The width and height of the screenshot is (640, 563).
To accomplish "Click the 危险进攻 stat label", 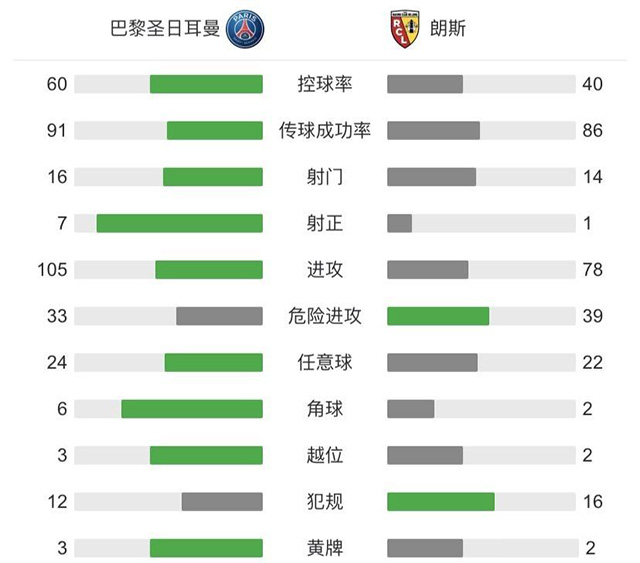I will pyautogui.click(x=325, y=316).
